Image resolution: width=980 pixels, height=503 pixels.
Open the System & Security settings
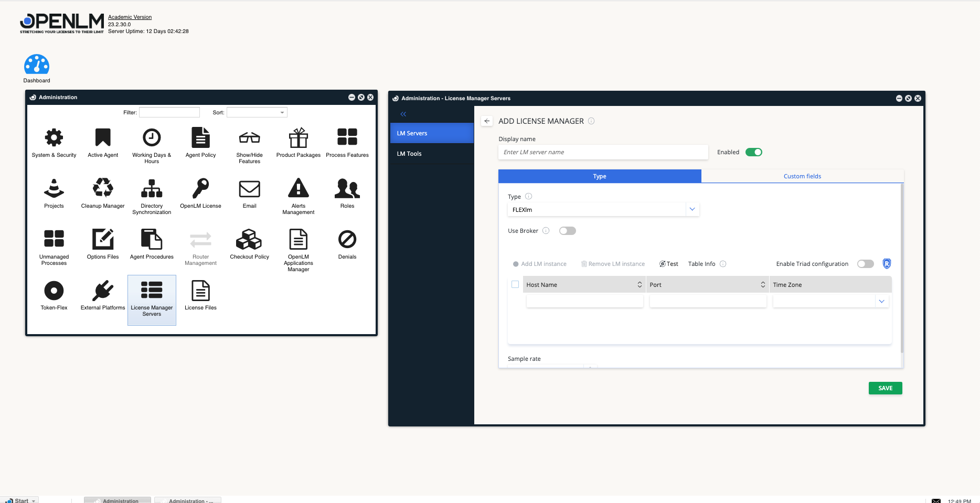(x=54, y=142)
